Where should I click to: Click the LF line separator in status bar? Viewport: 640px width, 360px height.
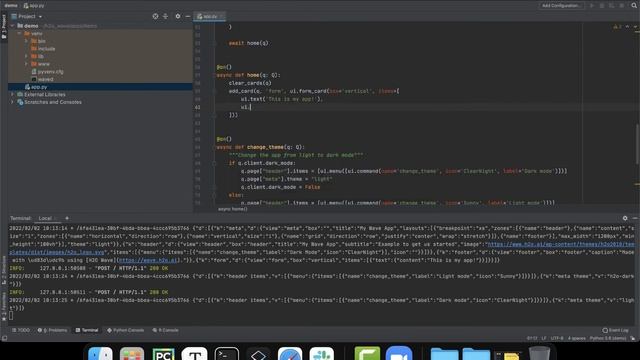pos(544,338)
